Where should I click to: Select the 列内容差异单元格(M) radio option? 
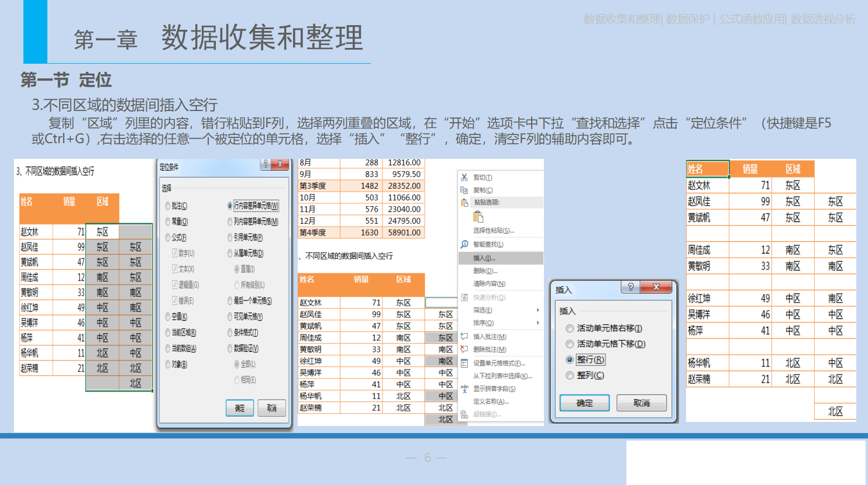pos(230,221)
